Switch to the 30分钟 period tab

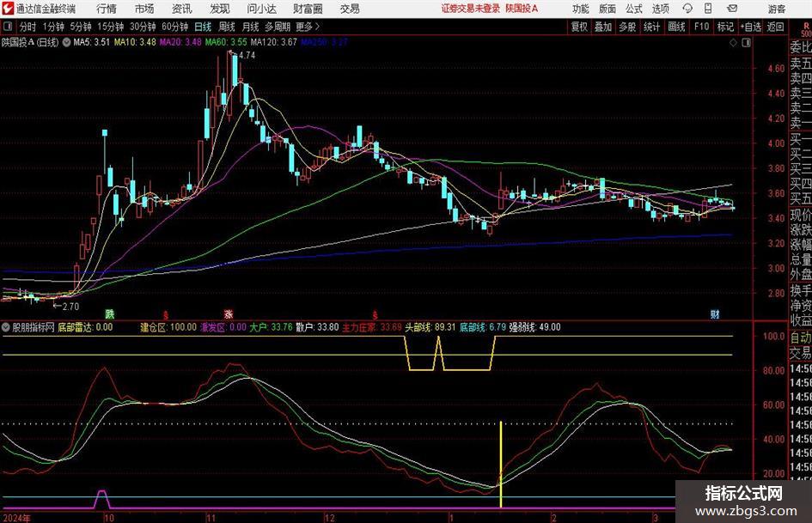tap(143, 27)
